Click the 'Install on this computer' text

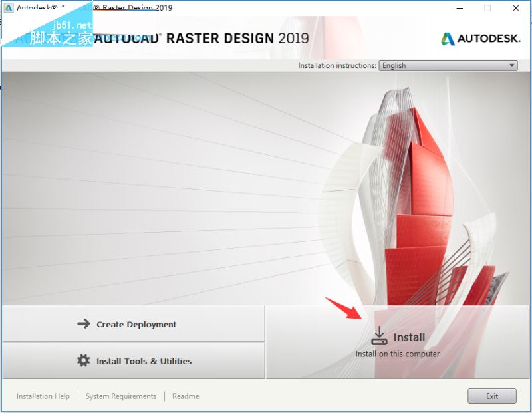coord(398,354)
